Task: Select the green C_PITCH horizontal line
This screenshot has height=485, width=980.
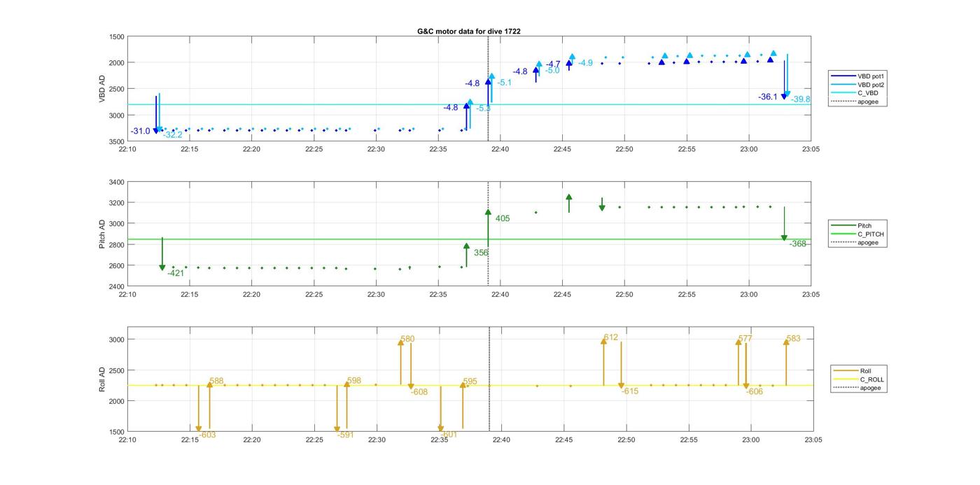Action: (x=469, y=239)
